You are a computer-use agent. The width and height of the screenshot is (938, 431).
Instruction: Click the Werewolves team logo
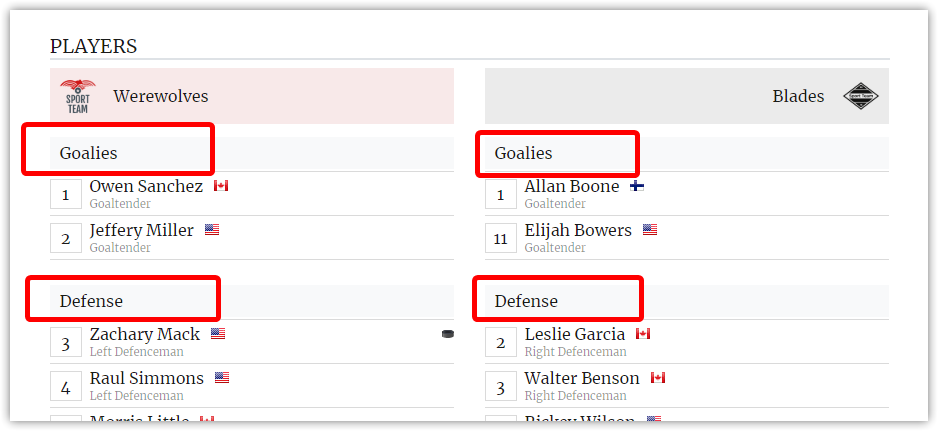pyautogui.click(x=78, y=96)
